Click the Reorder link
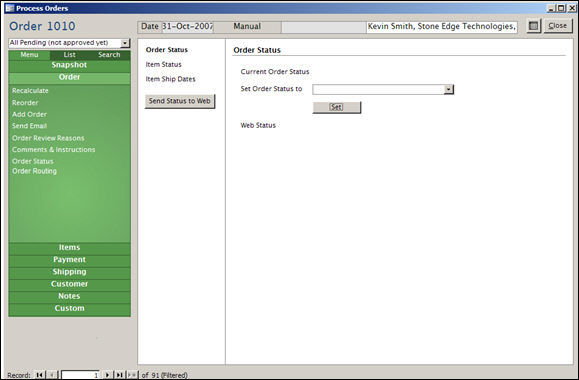 (x=25, y=103)
